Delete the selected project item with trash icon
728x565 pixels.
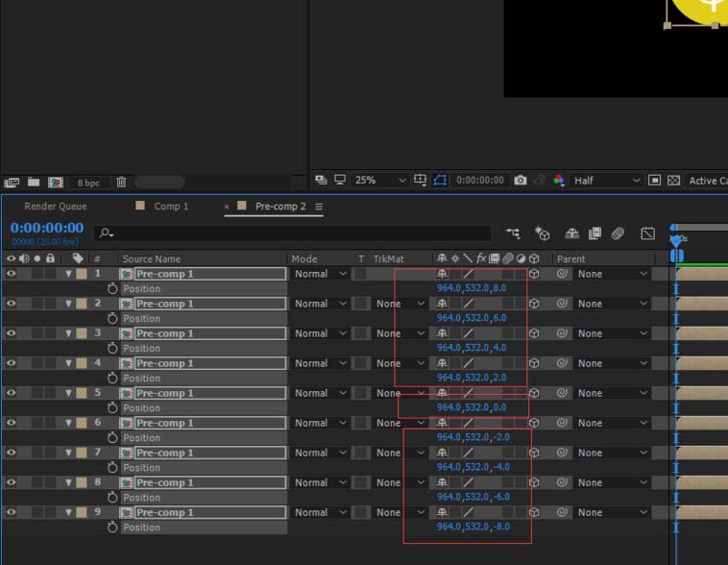[x=121, y=183]
